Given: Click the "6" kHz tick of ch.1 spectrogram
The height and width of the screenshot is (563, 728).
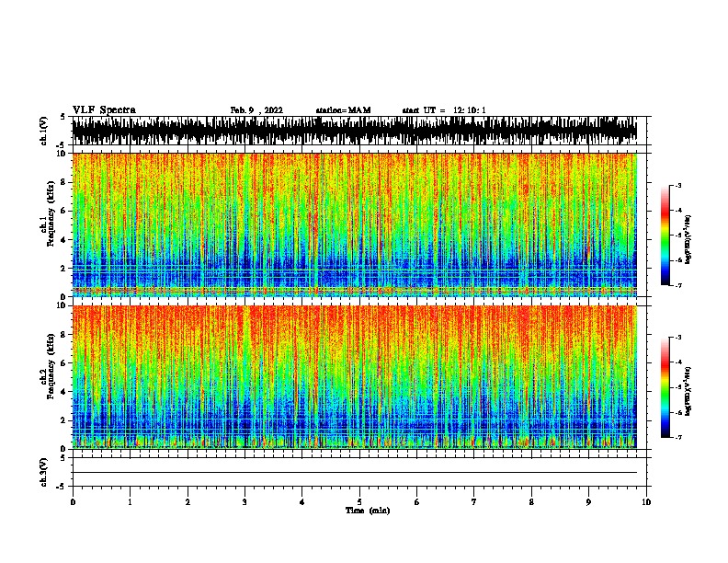Looking at the screenshot, I should 64,211.
